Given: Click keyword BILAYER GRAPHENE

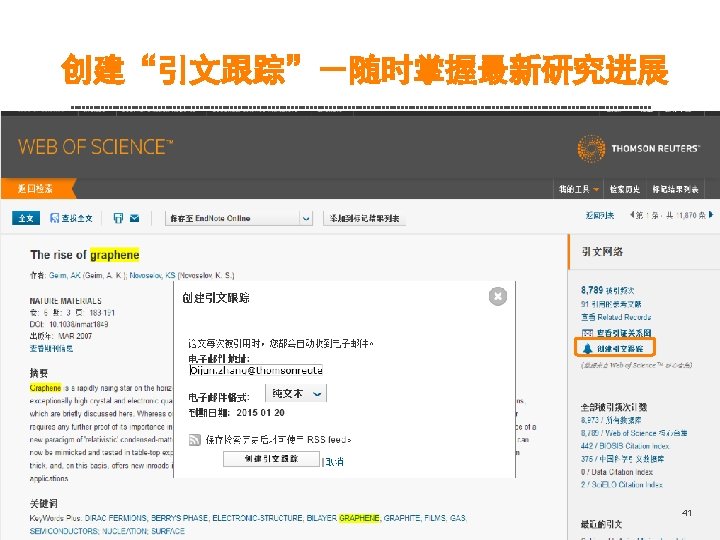Looking at the screenshot, I should (x=343, y=518).
